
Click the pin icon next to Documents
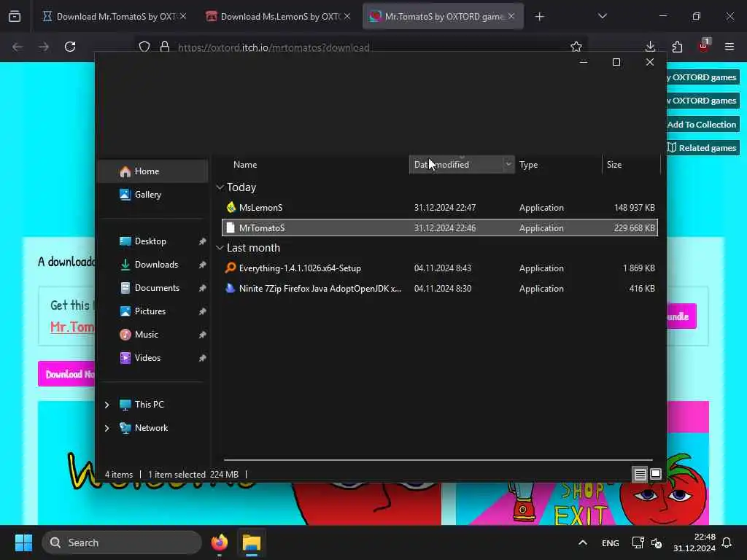pos(203,288)
